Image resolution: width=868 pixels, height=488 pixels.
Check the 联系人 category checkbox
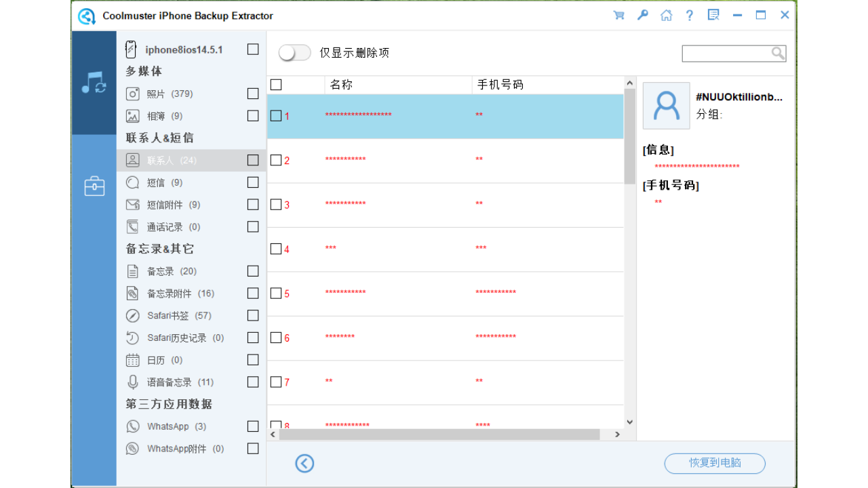tap(253, 159)
